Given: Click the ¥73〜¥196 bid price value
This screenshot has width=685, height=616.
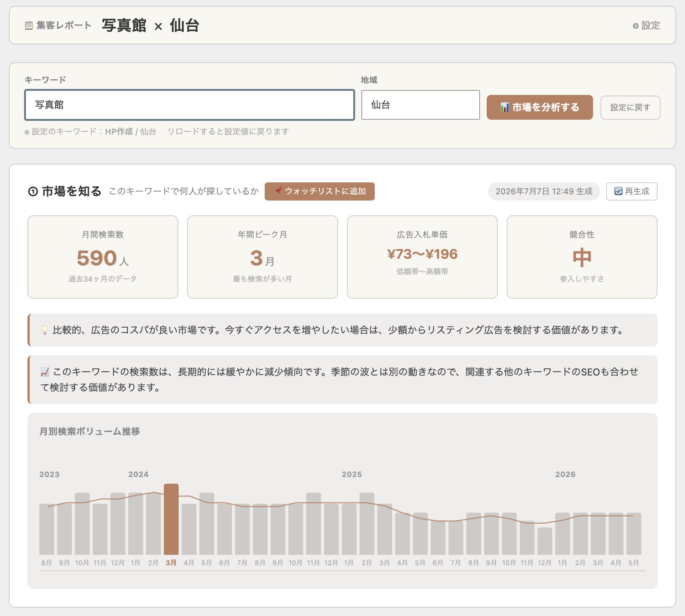Looking at the screenshot, I should pyautogui.click(x=422, y=254).
